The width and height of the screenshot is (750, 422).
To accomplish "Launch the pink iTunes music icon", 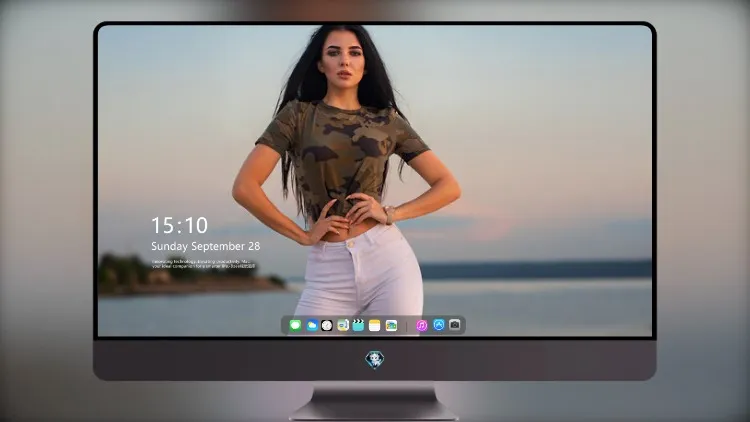I will coord(421,325).
